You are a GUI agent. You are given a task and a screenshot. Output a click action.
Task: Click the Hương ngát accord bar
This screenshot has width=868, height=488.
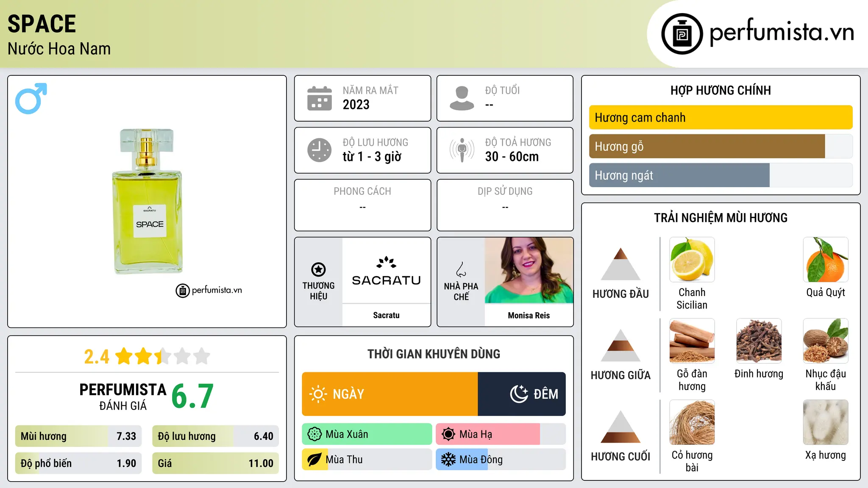click(x=721, y=175)
